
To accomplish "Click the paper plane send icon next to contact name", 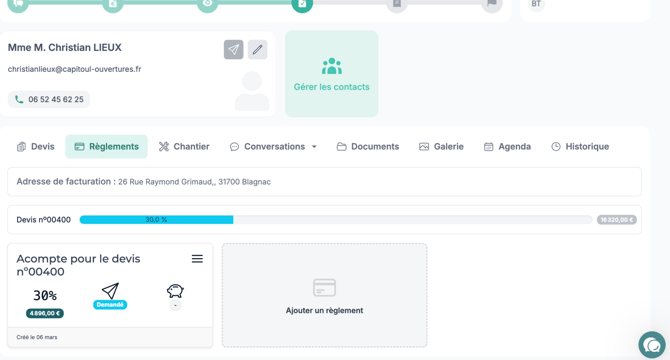I will tap(233, 50).
